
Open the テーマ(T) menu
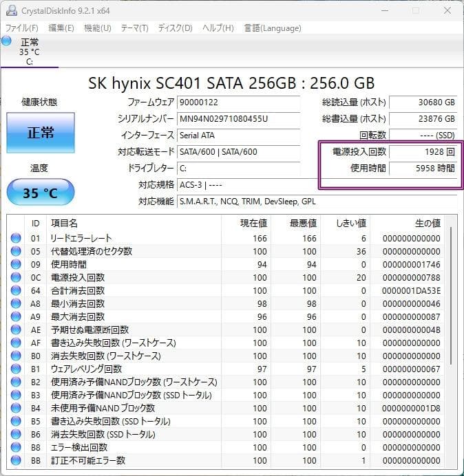tap(135, 28)
